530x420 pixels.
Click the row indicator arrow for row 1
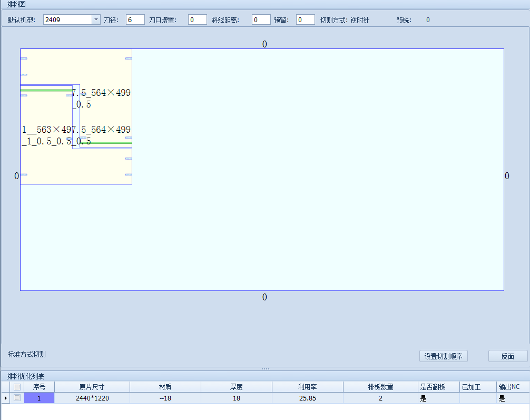coord(6,398)
